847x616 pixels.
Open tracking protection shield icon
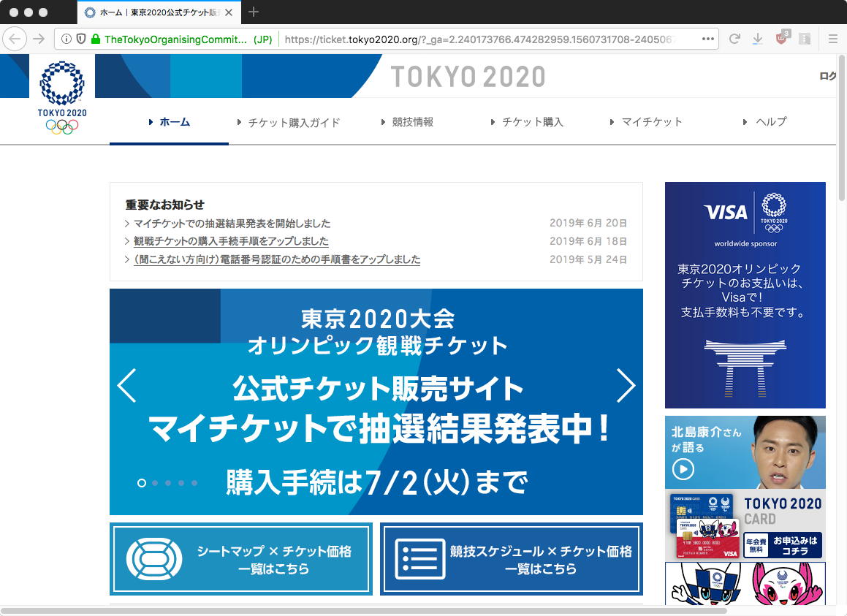81,39
